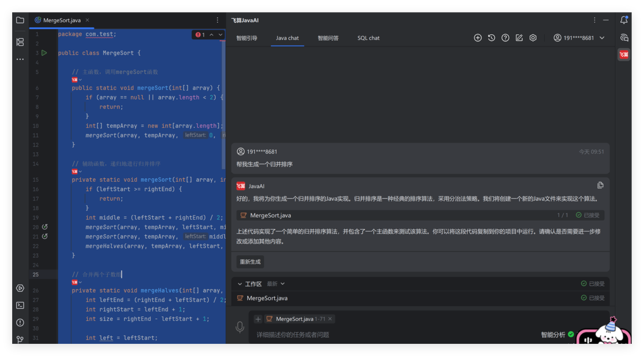Switch to the SQL chat tab
The width and height of the screenshot is (644, 356).
[x=368, y=38]
